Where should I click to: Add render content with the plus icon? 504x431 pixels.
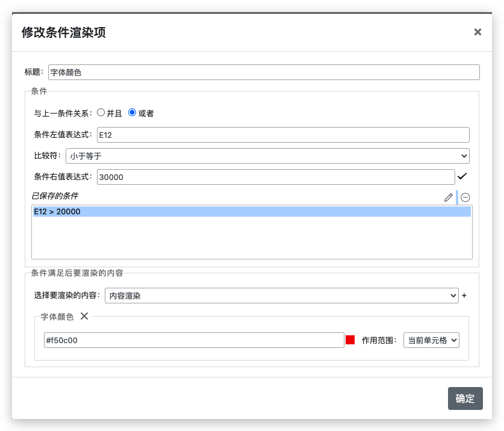tap(464, 296)
